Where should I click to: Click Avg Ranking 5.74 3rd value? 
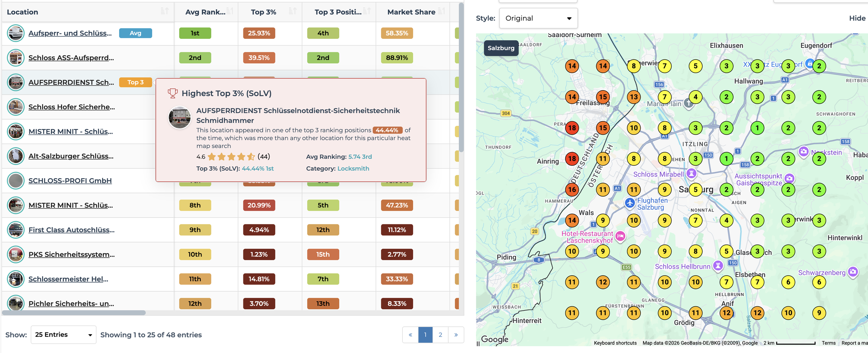pyautogui.click(x=360, y=157)
